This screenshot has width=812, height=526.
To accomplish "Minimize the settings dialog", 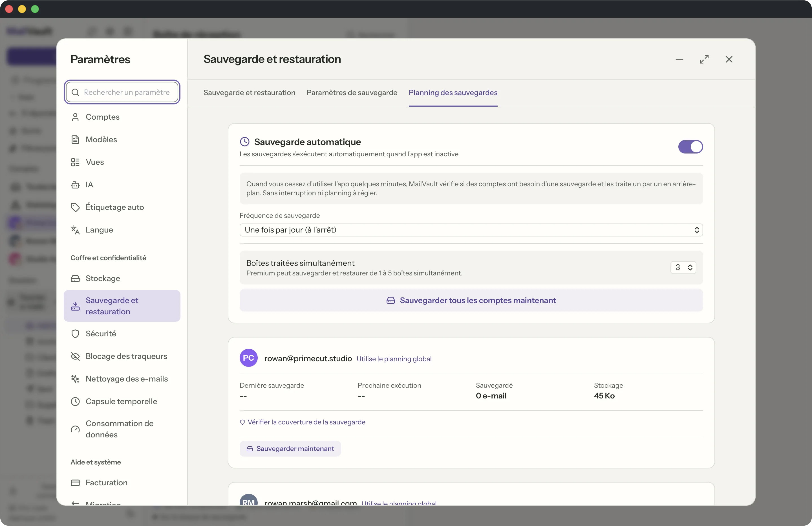I will coord(679,59).
